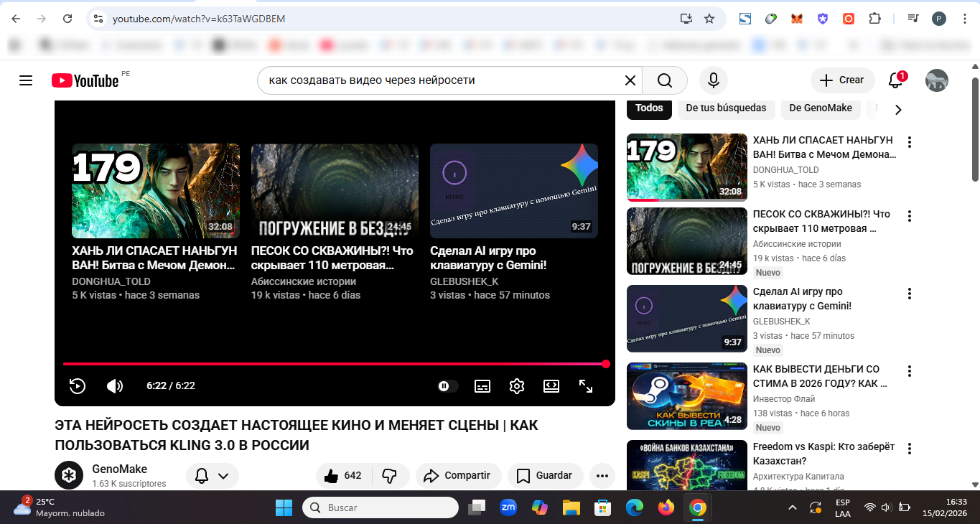Mute the video volume
This screenshot has height=524, width=980.
pyautogui.click(x=115, y=386)
